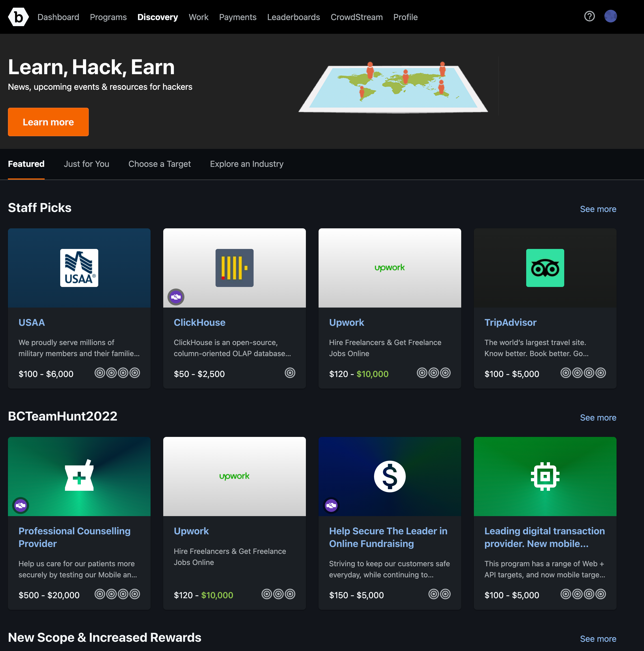
Task: Click the Learn, Hack, Earn heading
Action: (91, 67)
